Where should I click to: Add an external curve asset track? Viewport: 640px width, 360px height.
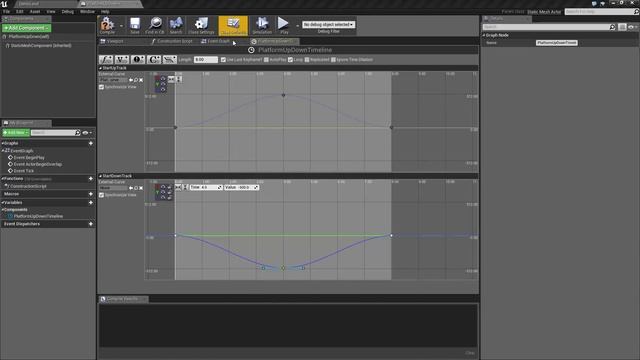[169, 60]
